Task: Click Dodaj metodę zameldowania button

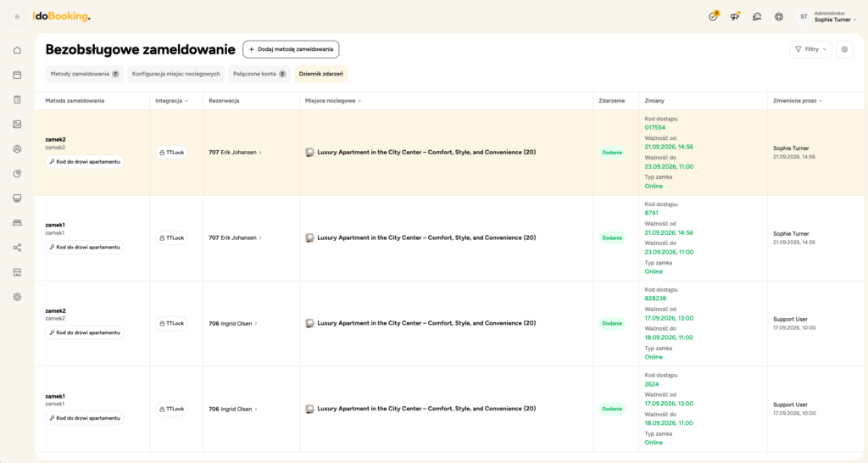Action: point(291,49)
